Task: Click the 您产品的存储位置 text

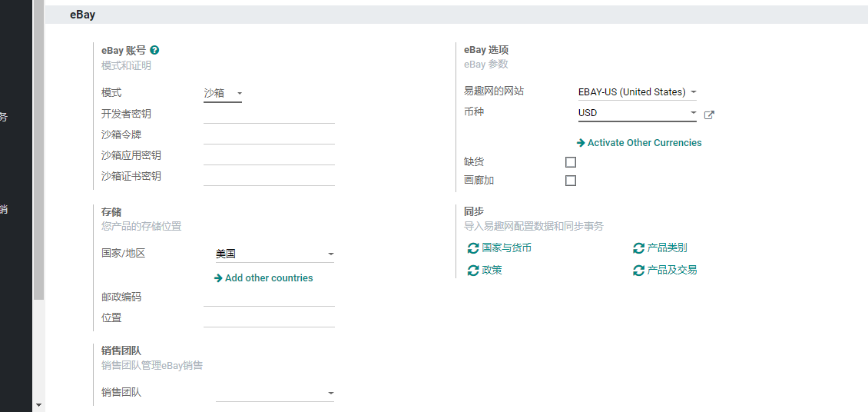Action: [x=141, y=227]
